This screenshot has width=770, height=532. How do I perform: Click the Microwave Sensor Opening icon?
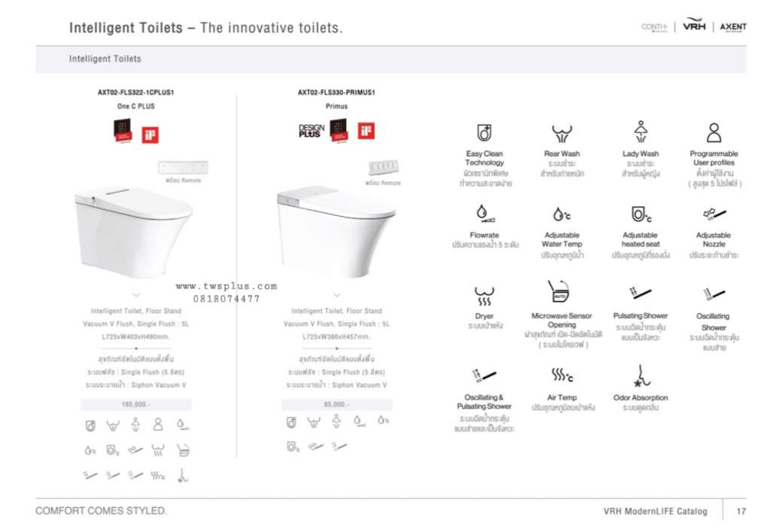(558, 290)
